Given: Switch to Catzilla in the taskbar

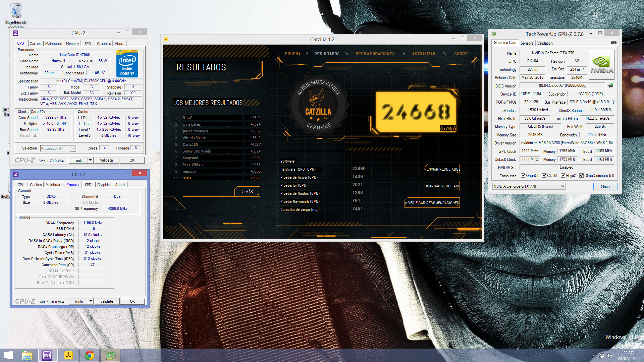Looking at the screenshot, I should [68, 355].
